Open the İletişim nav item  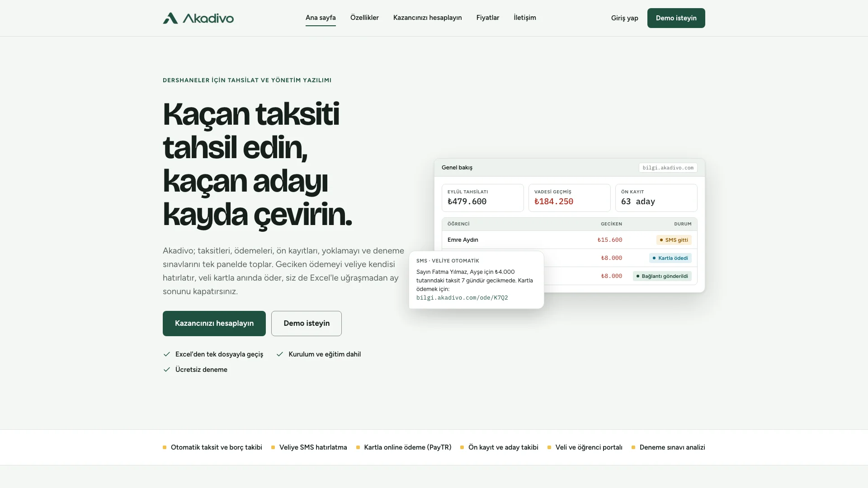tap(525, 18)
